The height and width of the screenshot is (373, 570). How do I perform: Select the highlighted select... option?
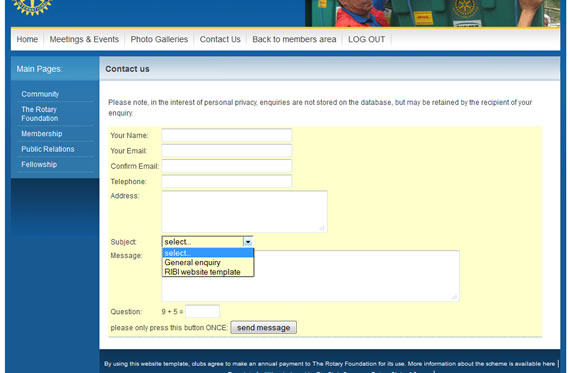pyautogui.click(x=208, y=253)
